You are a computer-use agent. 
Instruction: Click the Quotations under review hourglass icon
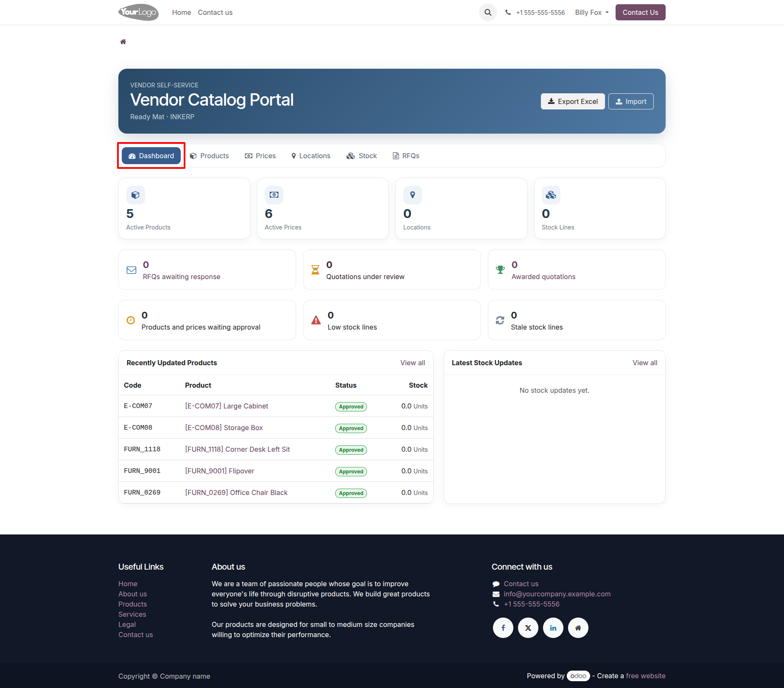(x=315, y=270)
